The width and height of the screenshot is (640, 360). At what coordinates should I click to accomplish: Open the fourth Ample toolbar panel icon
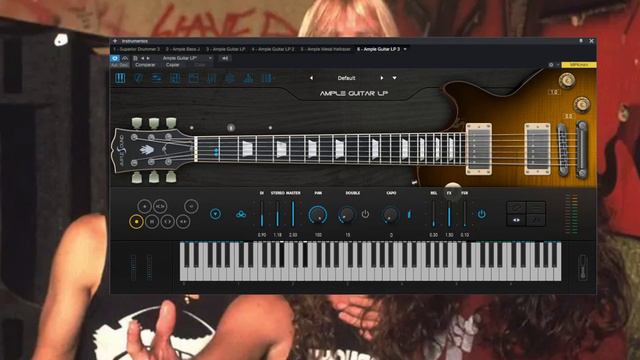pyautogui.click(x=175, y=78)
